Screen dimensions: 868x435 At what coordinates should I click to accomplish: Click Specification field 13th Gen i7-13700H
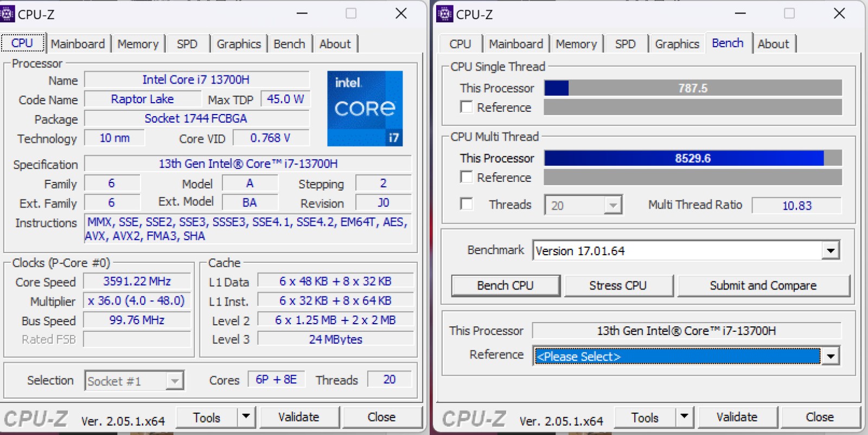point(248,163)
